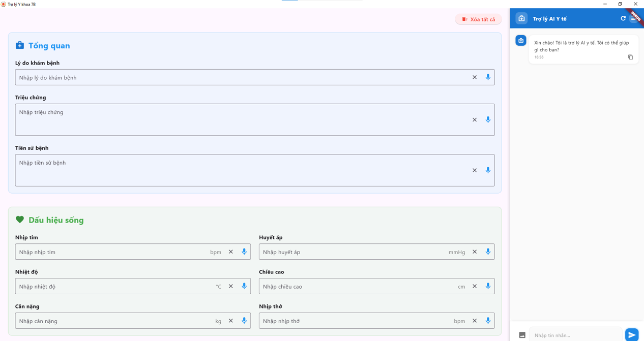Click microphone icon for Lý do khám bệnh
The height and width of the screenshot is (341, 644).
(488, 77)
